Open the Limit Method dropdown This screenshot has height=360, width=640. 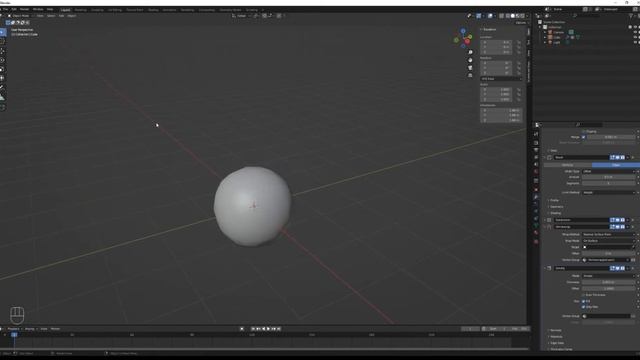(x=609, y=192)
